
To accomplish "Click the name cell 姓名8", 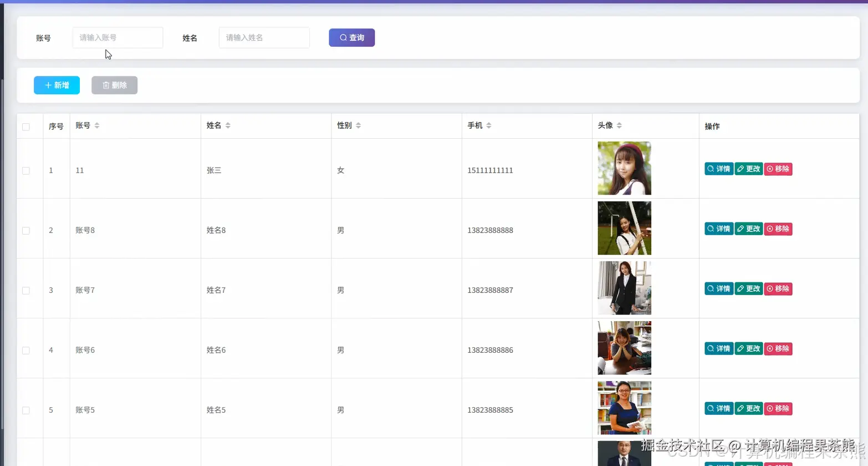I will [216, 230].
